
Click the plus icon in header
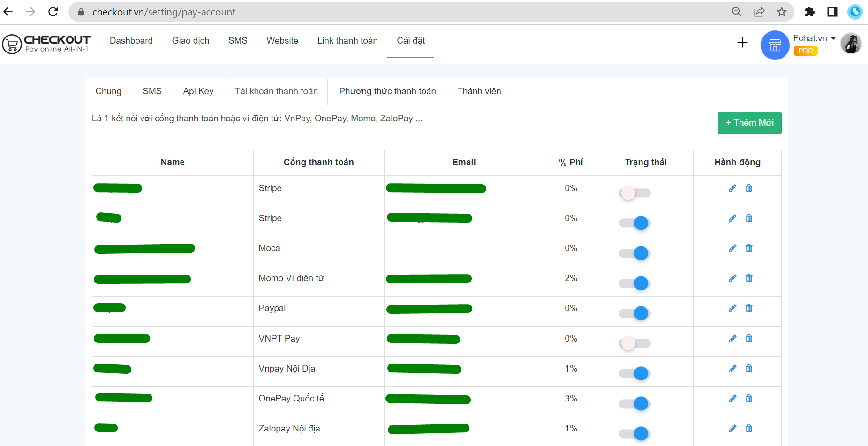742,43
